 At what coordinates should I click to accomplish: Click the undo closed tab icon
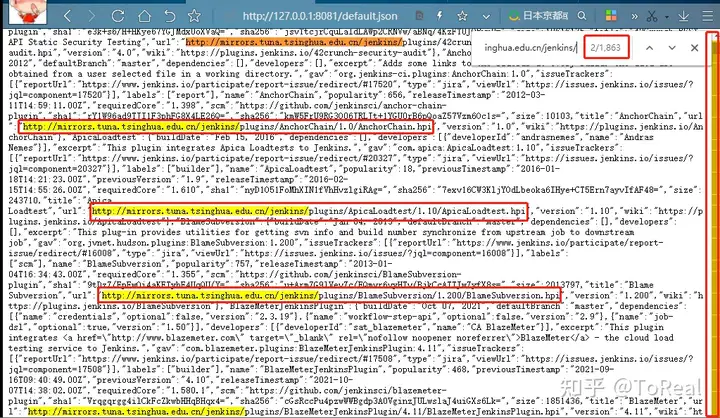pyautogui.click(x=169, y=16)
